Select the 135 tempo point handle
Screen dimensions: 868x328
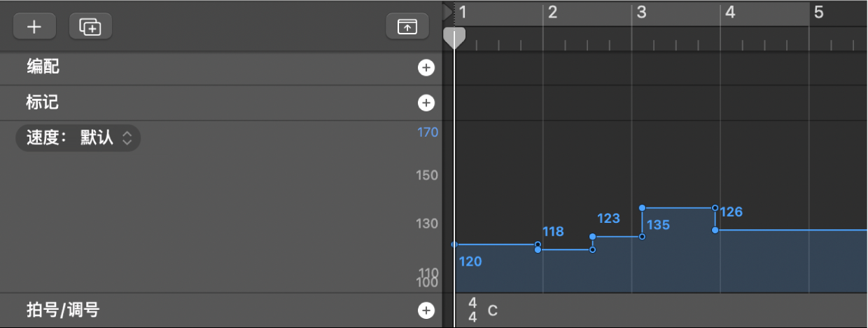click(x=642, y=208)
